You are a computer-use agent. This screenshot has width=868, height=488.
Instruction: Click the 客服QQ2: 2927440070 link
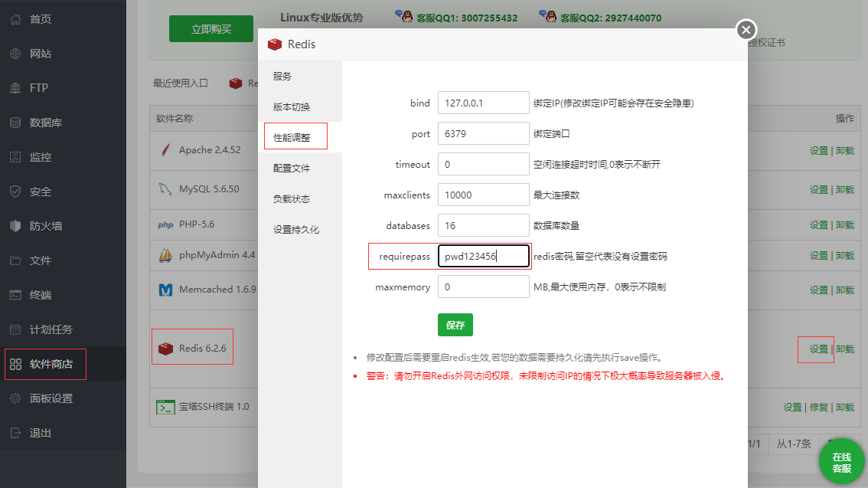click(x=611, y=18)
